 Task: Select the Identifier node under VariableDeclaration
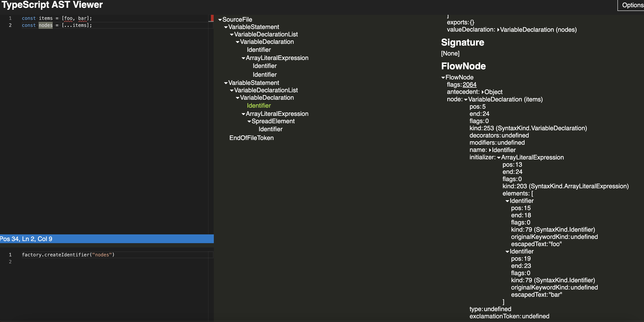pyautogui.click(x=258, y=106)
